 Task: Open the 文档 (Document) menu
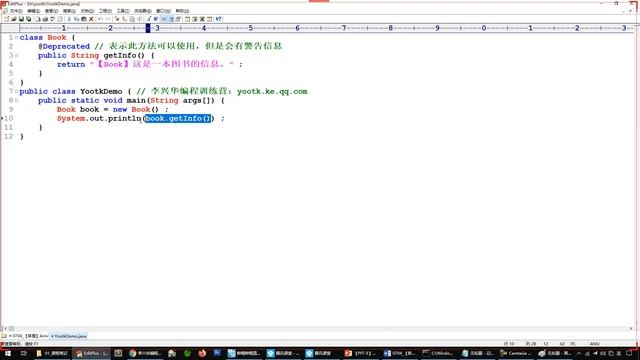87,11
